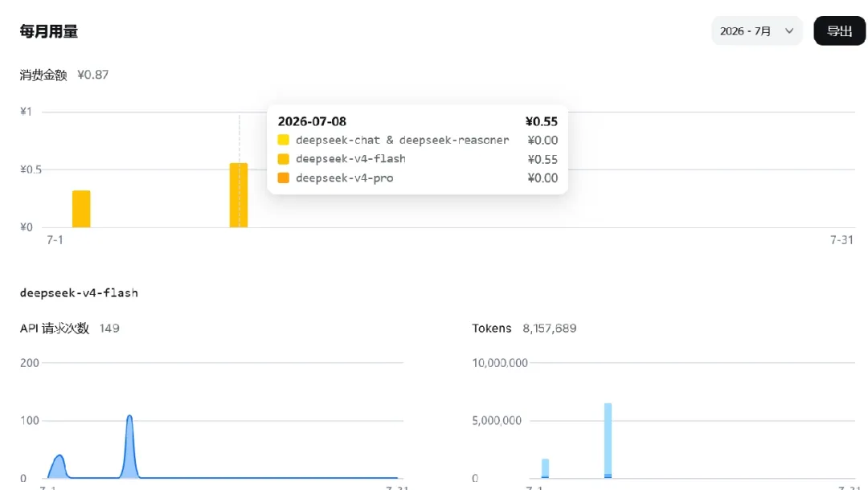Select the tall blue Tokens bar

(608, 441)
